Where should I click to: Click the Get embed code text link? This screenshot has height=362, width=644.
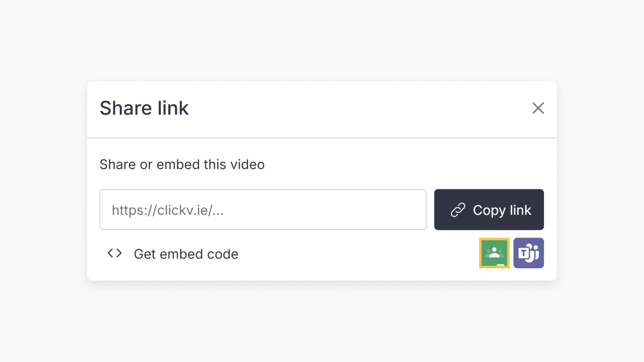click(x=186, y=254)
